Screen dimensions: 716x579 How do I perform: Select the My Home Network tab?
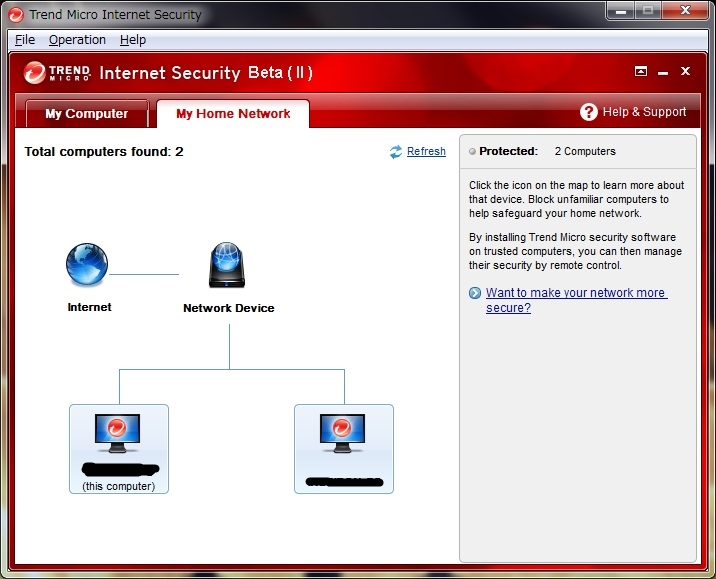pos(233,114)
